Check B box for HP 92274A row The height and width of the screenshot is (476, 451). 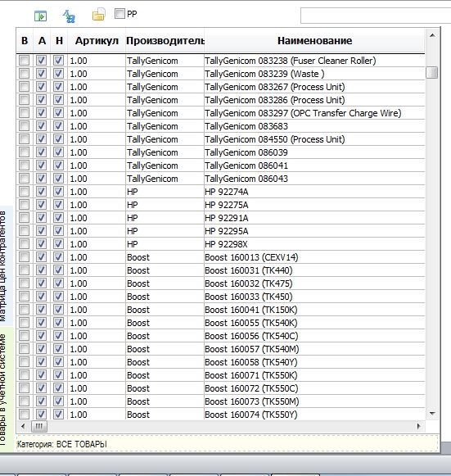click(x=25, y=191)
